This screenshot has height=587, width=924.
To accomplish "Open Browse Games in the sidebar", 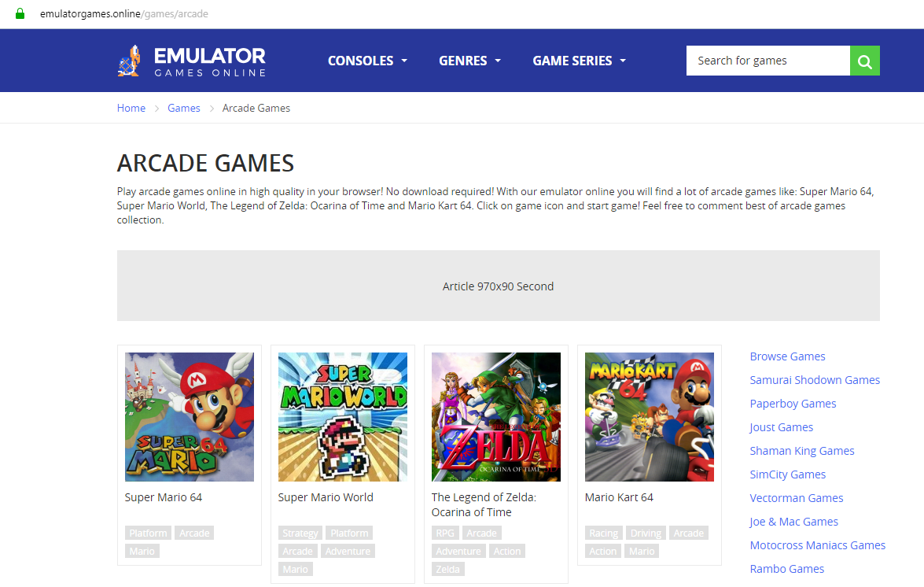I will 787,356.
